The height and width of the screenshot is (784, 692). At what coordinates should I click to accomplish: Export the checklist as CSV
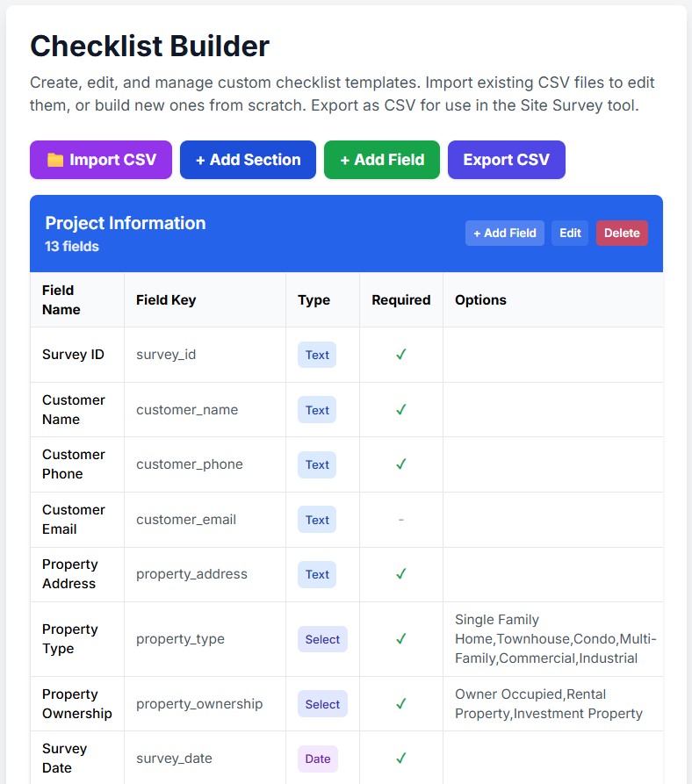click(x=507, y=159)
